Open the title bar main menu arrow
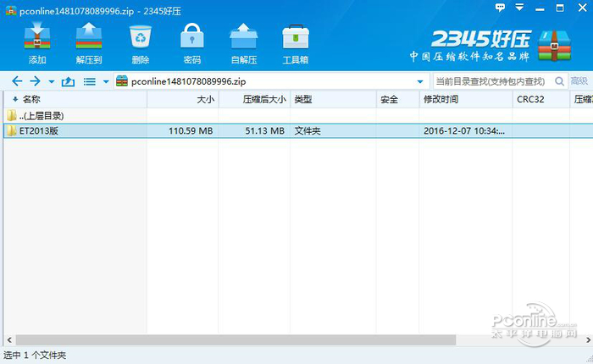The width and height of the screenshot is (593, 364). tap(519, 7)
